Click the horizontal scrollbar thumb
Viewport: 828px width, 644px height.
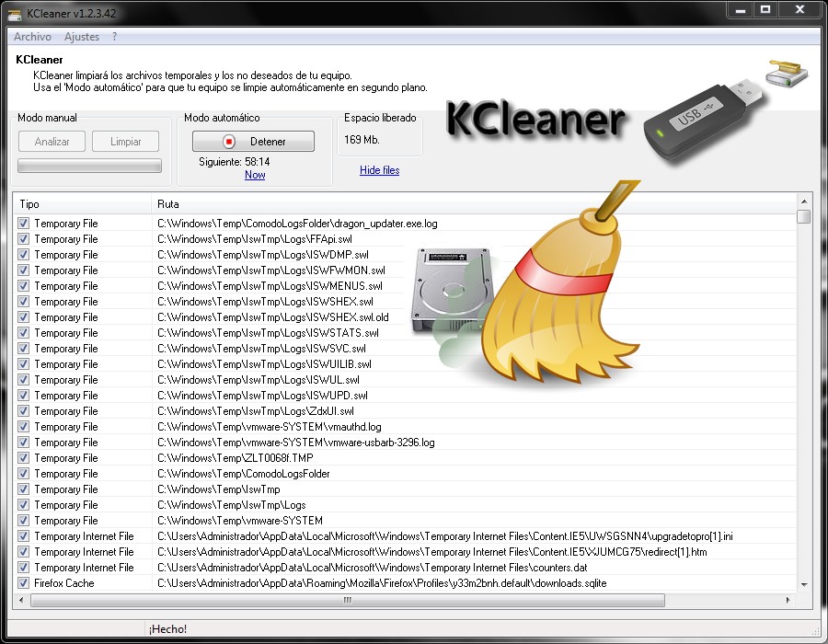tap(348, 600)
